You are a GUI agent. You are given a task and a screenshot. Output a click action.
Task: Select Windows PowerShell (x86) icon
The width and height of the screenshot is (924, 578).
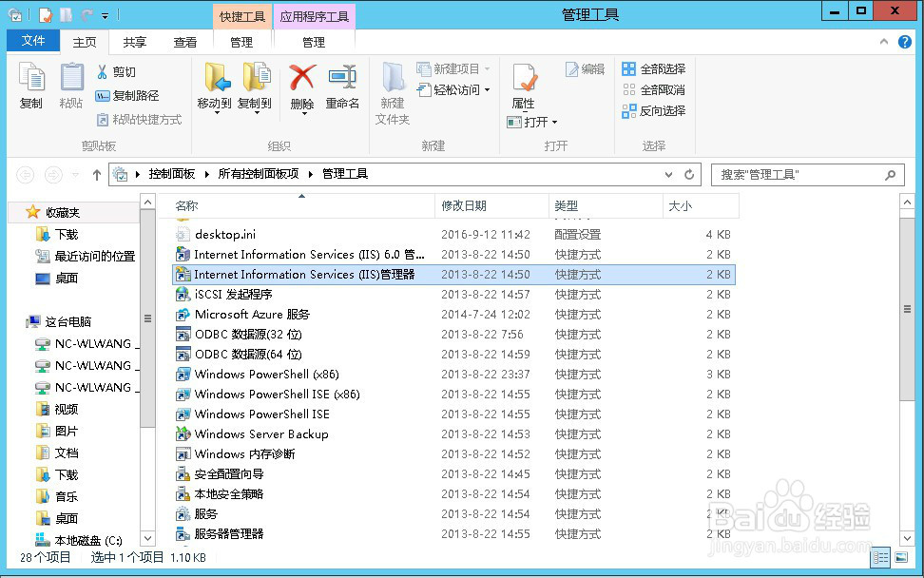183,375
